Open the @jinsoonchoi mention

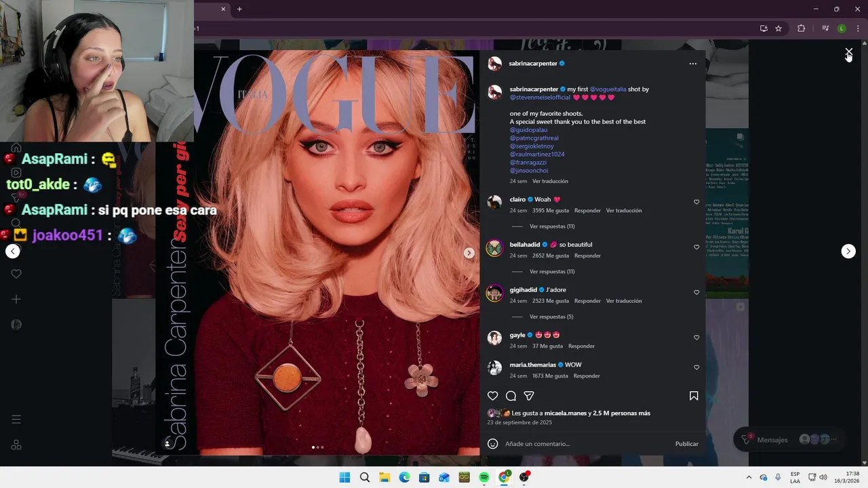click(x=529, y=171)
